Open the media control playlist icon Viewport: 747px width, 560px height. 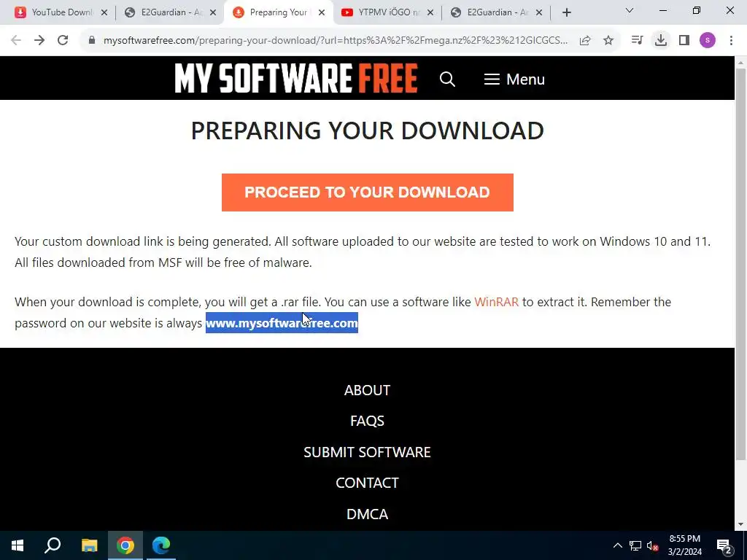pos(637,41)
